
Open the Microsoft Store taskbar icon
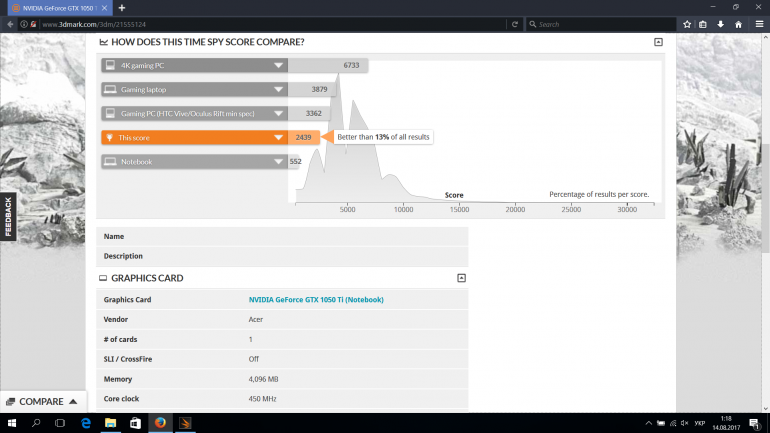click(x=135, y=423)
